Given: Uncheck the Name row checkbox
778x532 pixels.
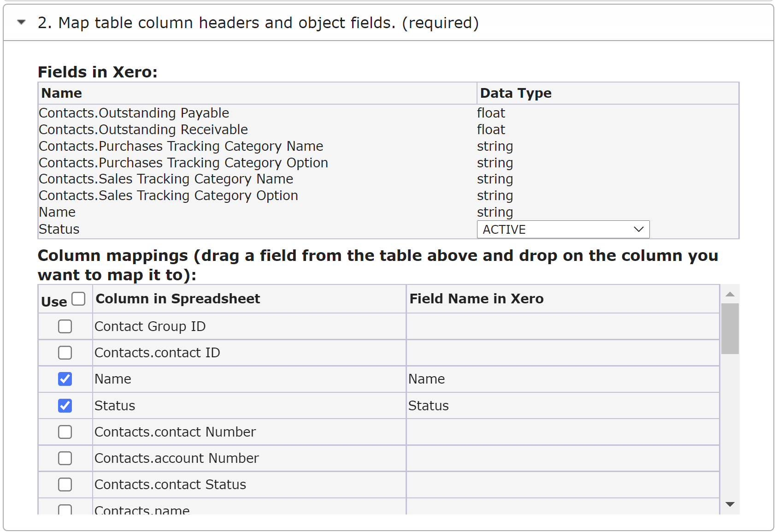Looking at the screenshot, I should click(x=65, y=379).
